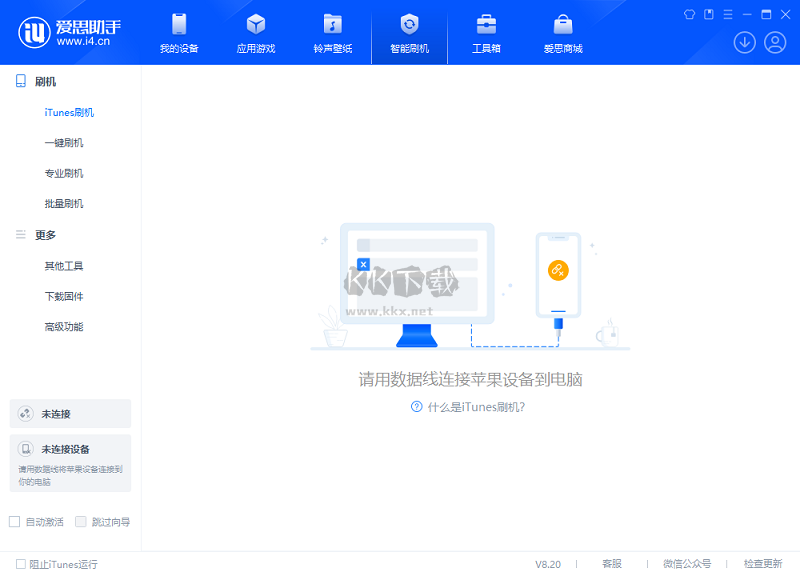Screen dimensions: 800x576
Task: Open 其他工具 in the sidebar
Action: point(64,266)
